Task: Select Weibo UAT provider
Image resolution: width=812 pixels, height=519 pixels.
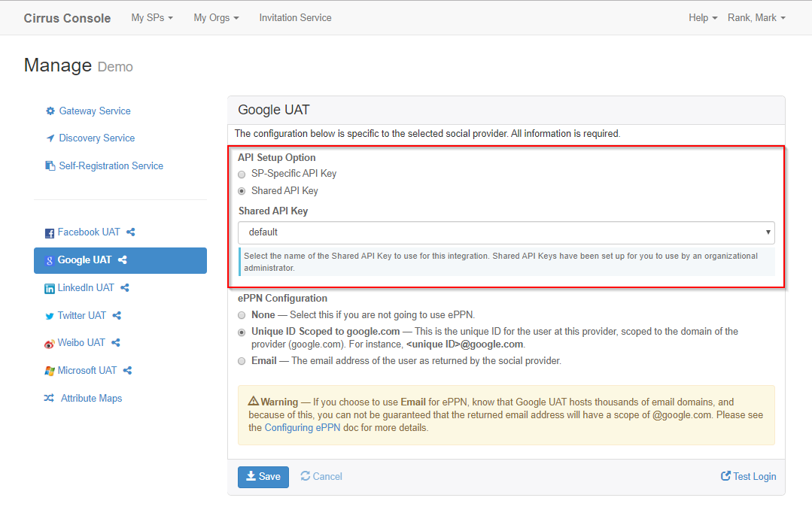Action: (81, 342)
